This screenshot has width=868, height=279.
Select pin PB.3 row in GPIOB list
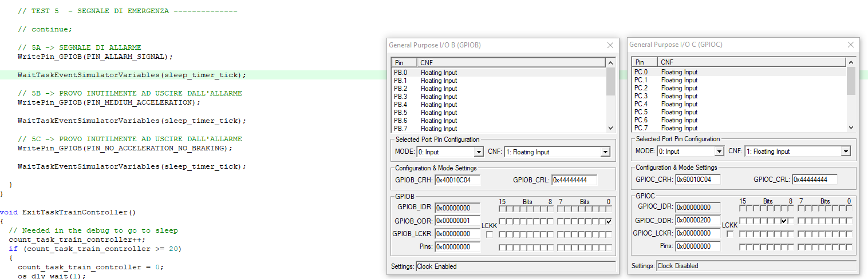tap(498, 97)
